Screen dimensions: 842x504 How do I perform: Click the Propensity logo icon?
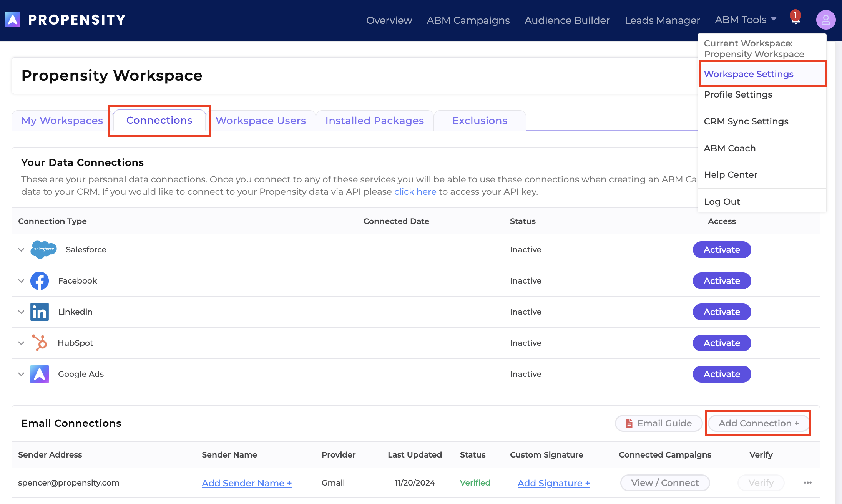click(13, 20)
